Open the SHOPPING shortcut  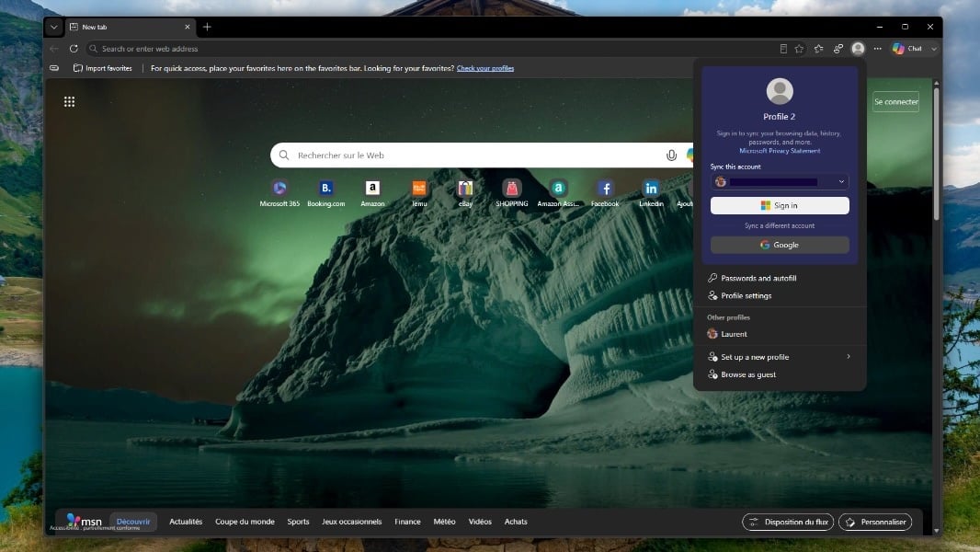point(512,193)
